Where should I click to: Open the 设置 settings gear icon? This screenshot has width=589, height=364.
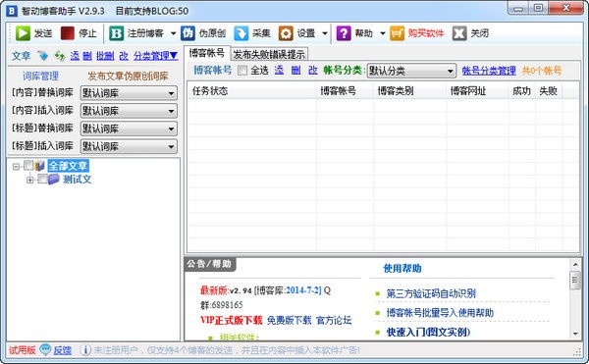(x=286, y=33)
